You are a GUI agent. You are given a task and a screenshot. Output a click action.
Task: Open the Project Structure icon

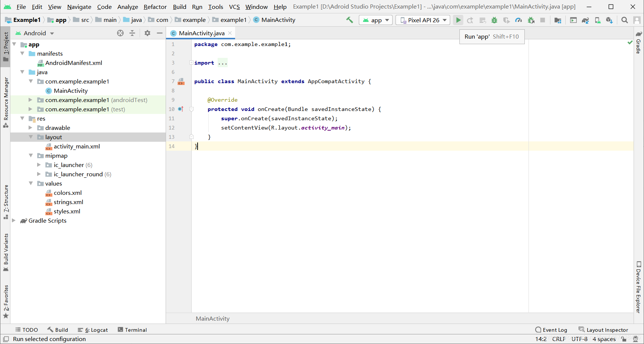coord(557,20)
